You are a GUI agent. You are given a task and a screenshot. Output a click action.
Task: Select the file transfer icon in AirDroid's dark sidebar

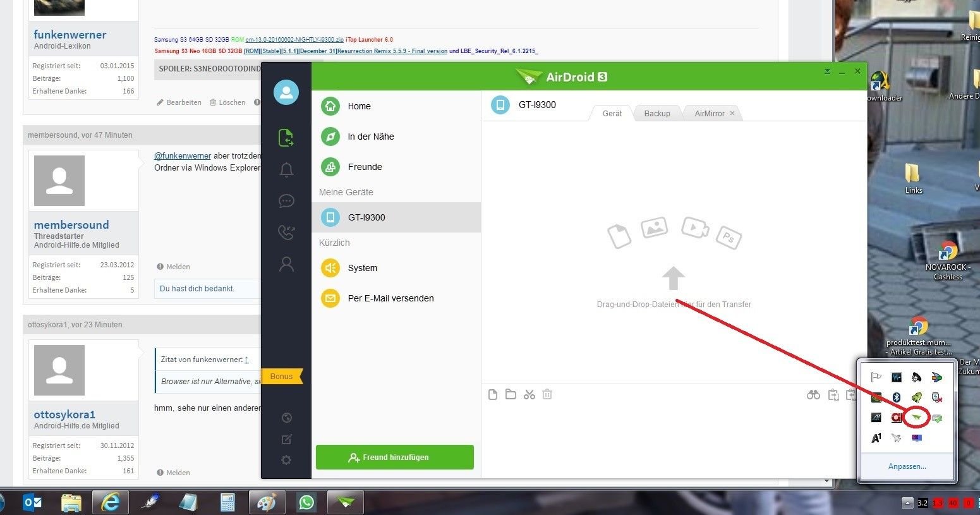point(286,137)
